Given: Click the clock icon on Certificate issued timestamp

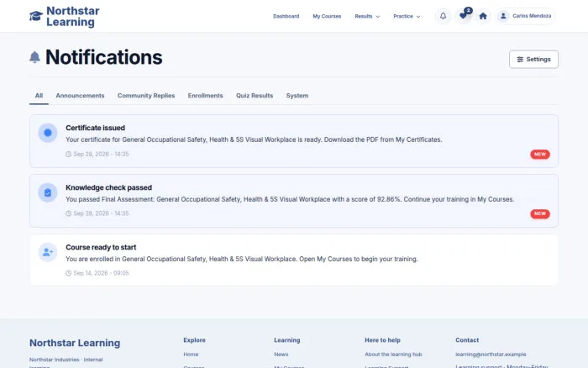Looking at the screenshot, I should click(68, 155).
